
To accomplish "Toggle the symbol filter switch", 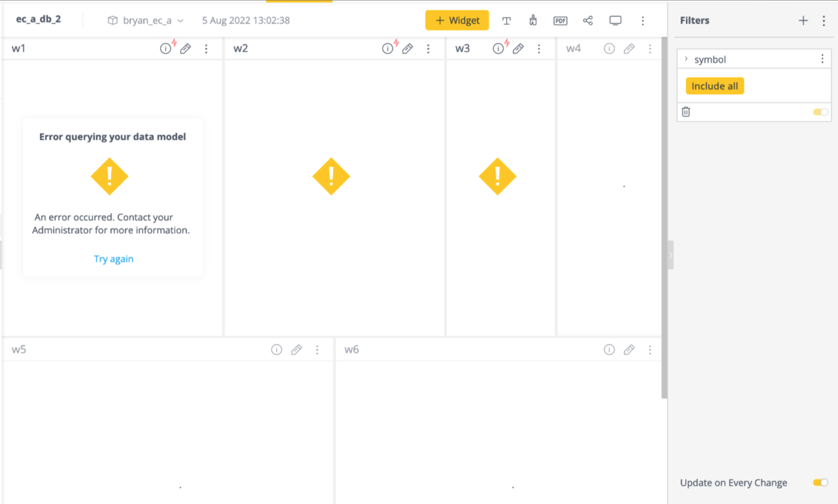I will (x=820, y=112).
